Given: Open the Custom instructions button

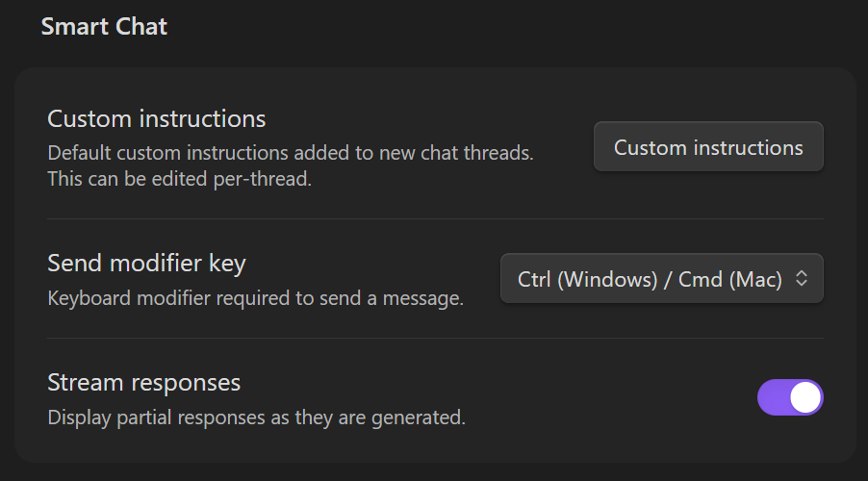Looking at the screenshot, I should [708, 147].
